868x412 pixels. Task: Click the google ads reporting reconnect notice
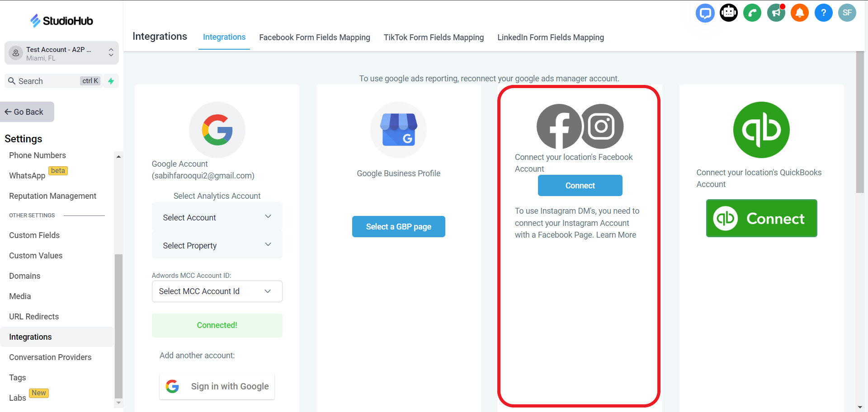(x=489, y=79)
